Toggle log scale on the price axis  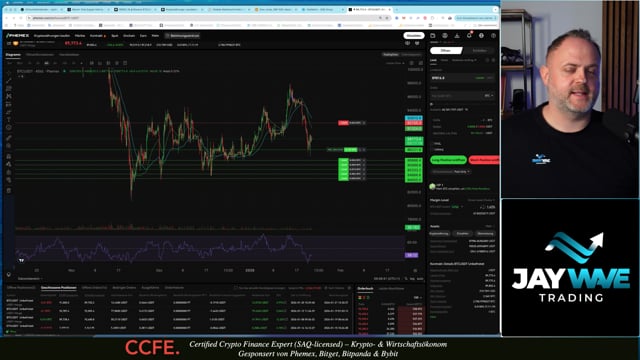pos(412,279)
